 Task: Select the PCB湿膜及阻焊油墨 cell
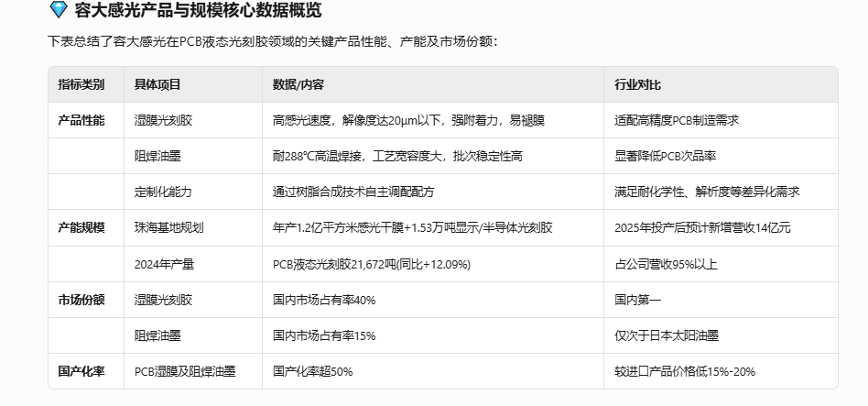point(185,372)
